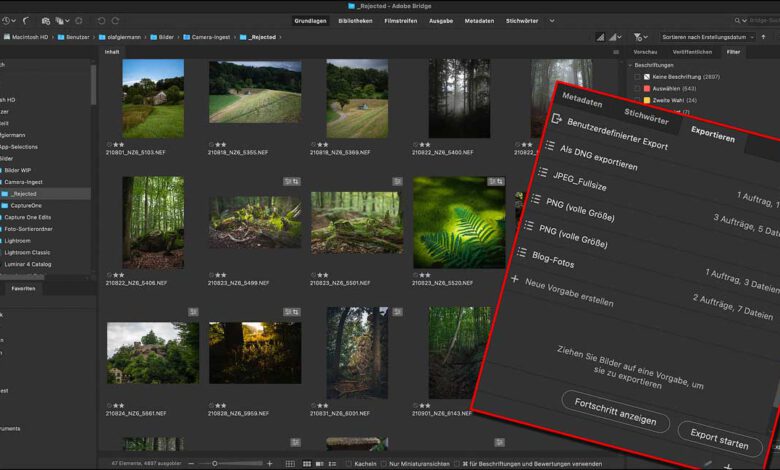This screenshot has height=470, width=780.
Task: Click the rotate counterclockwise arrow in toolbar
Action: click(x=102, y=20)
